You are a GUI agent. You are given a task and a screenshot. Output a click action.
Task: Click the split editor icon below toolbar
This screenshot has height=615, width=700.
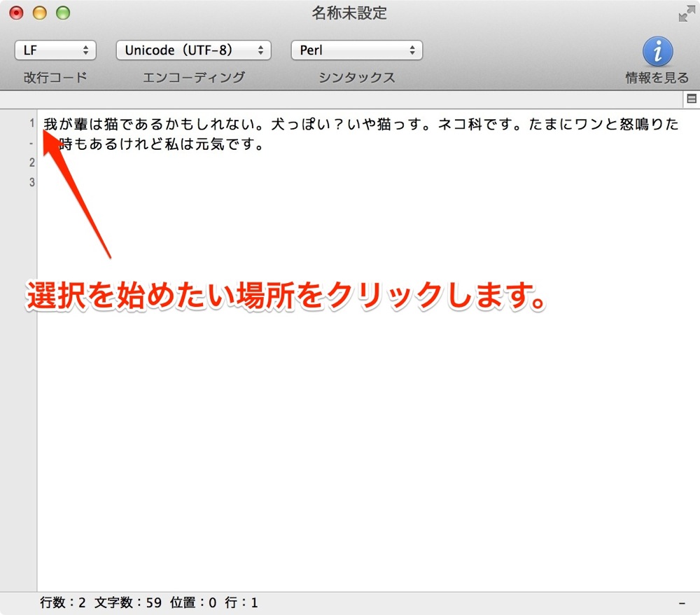coord(692,99)
